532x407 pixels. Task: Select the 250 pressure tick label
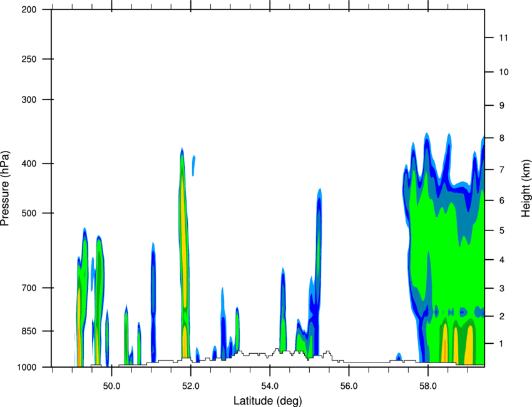tap(29, 59)
